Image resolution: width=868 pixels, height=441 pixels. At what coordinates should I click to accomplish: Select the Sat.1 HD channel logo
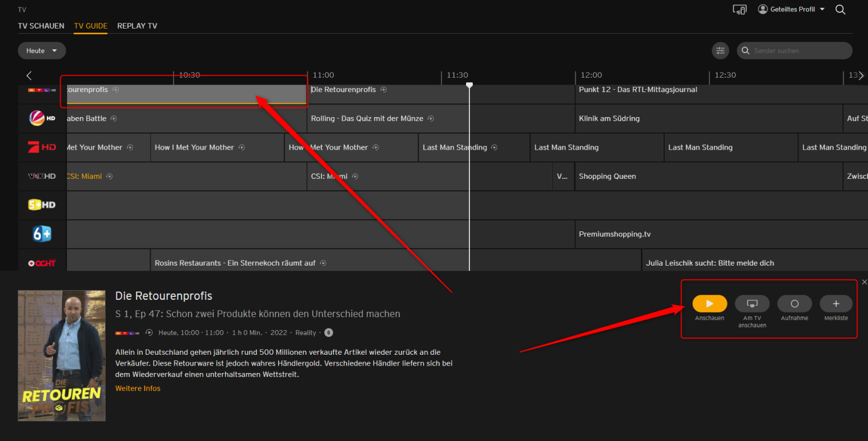tap(42, 118)
